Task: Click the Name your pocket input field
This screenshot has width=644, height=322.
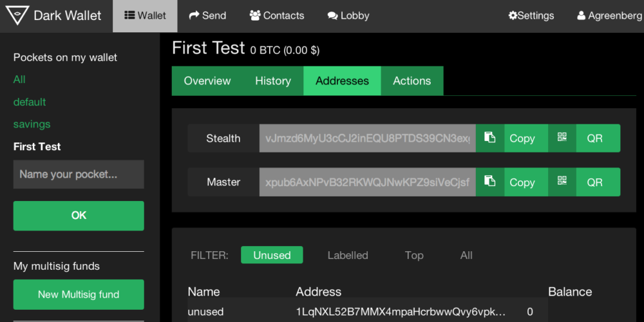Action: [x=79, y=175]
